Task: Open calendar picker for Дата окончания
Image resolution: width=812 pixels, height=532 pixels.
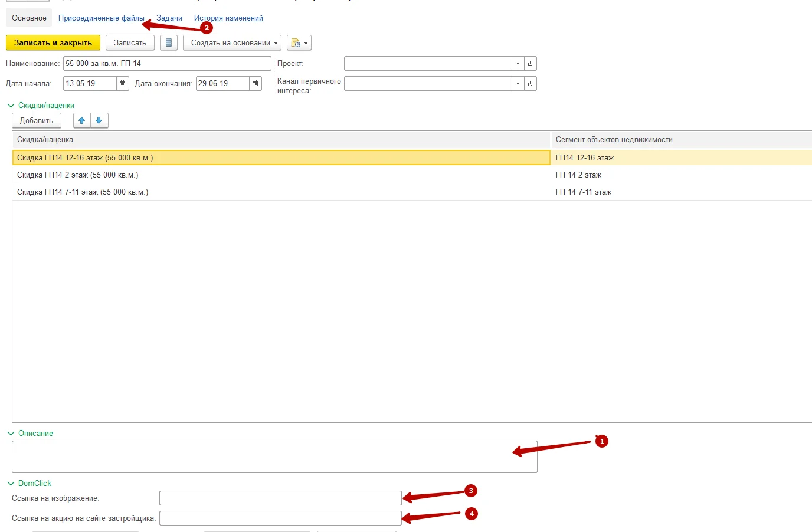Action: tap(255, 84)
